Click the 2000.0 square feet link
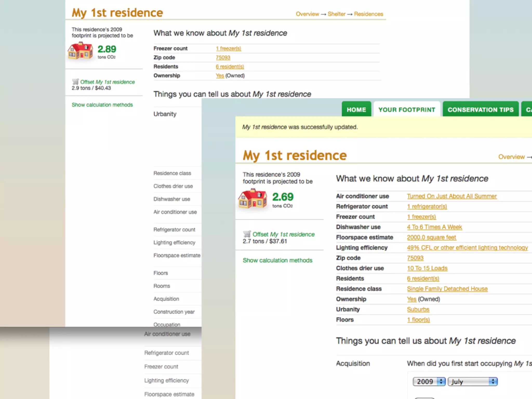The height and width of the screenshot is (399, 532). tap(431, 237)
